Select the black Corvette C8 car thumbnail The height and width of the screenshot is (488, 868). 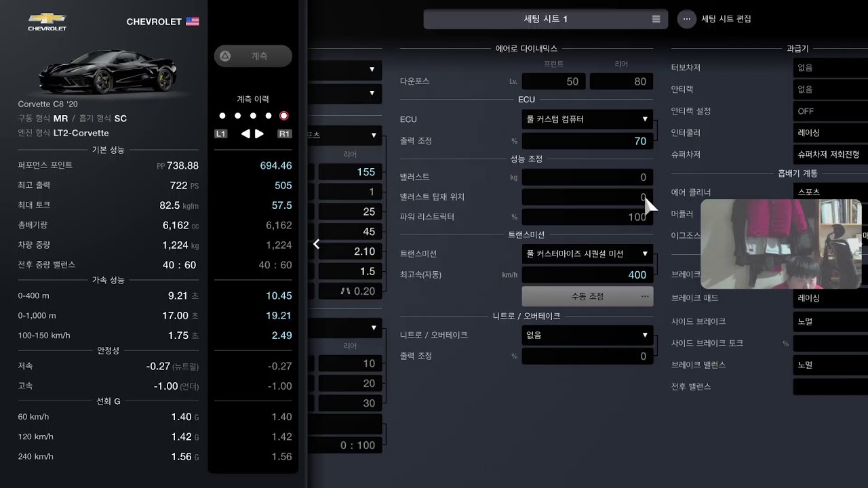108,70
